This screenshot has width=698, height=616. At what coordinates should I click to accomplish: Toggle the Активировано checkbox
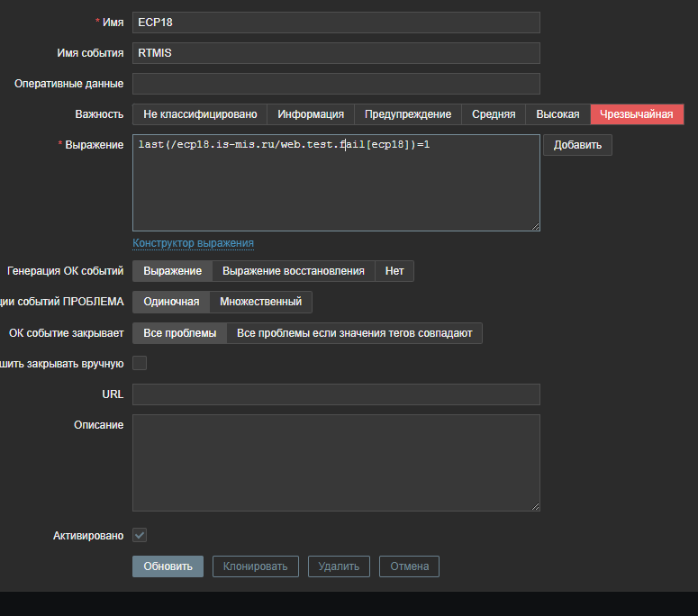140,535
